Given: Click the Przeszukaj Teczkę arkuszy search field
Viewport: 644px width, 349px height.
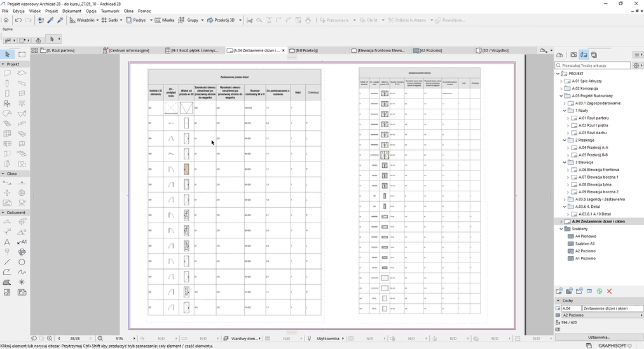Looking at the screenshot, I should [x=595, y=65].
